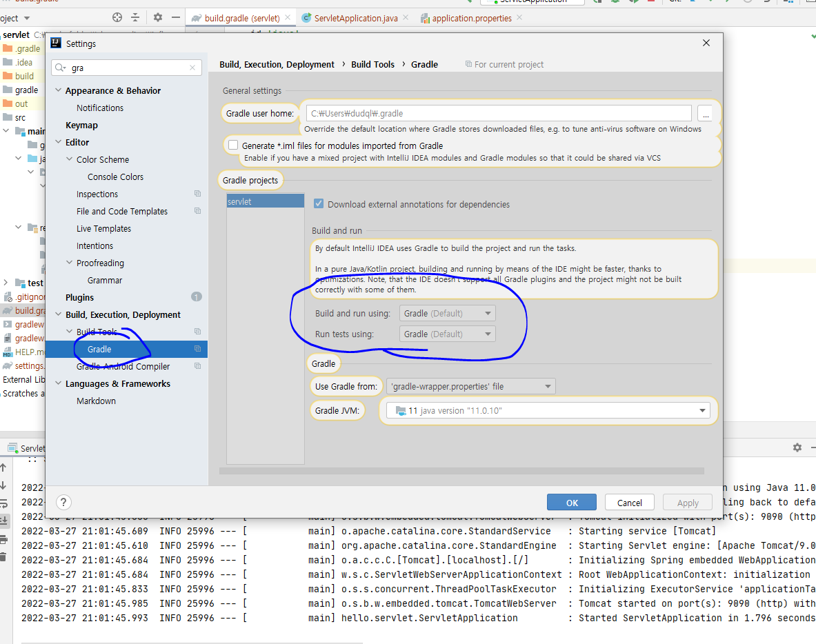Click project-level icon beside Build Tools
Viewport: 816px width, 644px height.
coord(198,332)
